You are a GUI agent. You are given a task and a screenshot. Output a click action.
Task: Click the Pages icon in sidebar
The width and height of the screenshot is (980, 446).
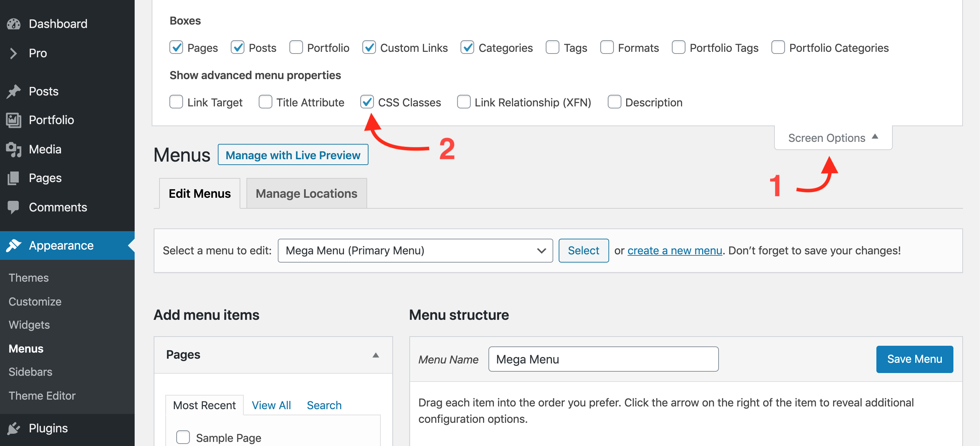[x=14, y=178]
